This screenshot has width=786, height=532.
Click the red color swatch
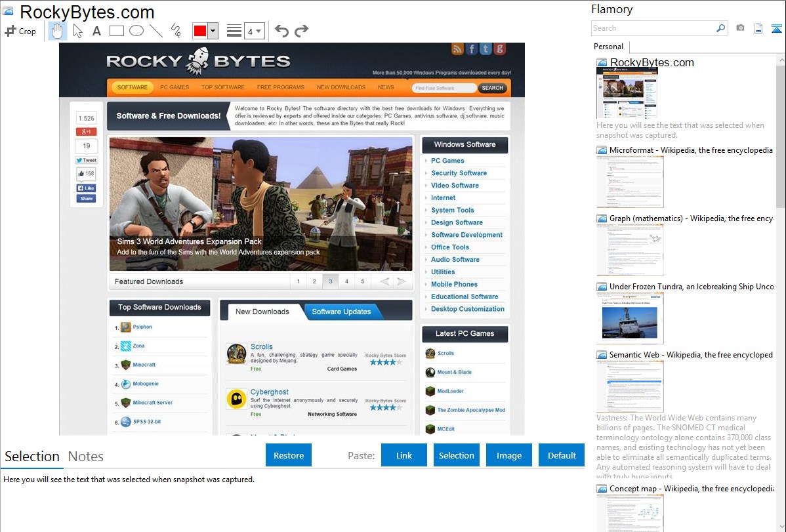[x=200, y=31]
